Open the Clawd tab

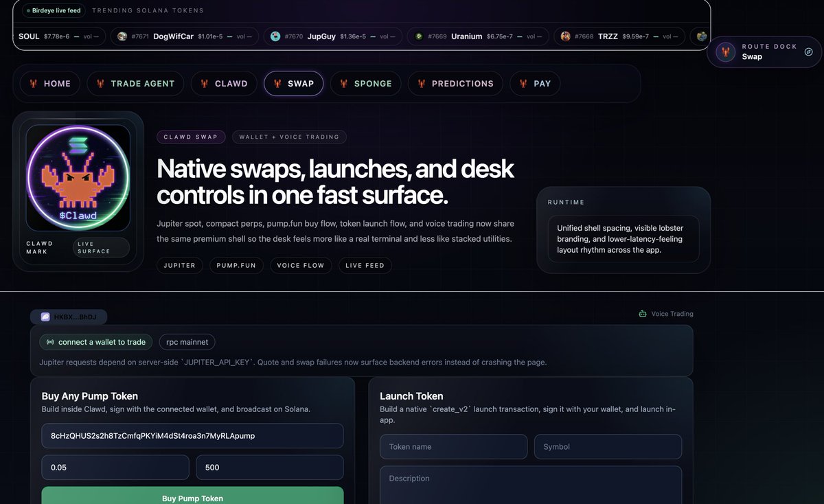point(224,84)
